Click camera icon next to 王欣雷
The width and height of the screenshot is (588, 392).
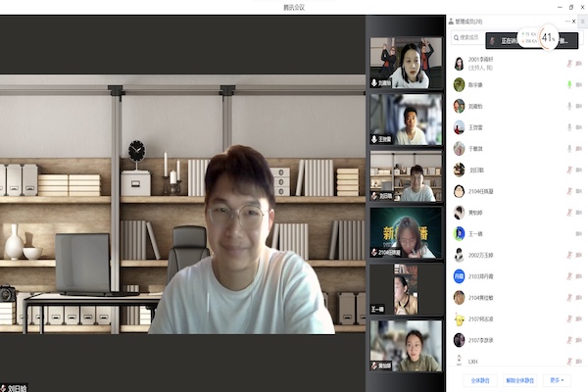pos(579,127)
